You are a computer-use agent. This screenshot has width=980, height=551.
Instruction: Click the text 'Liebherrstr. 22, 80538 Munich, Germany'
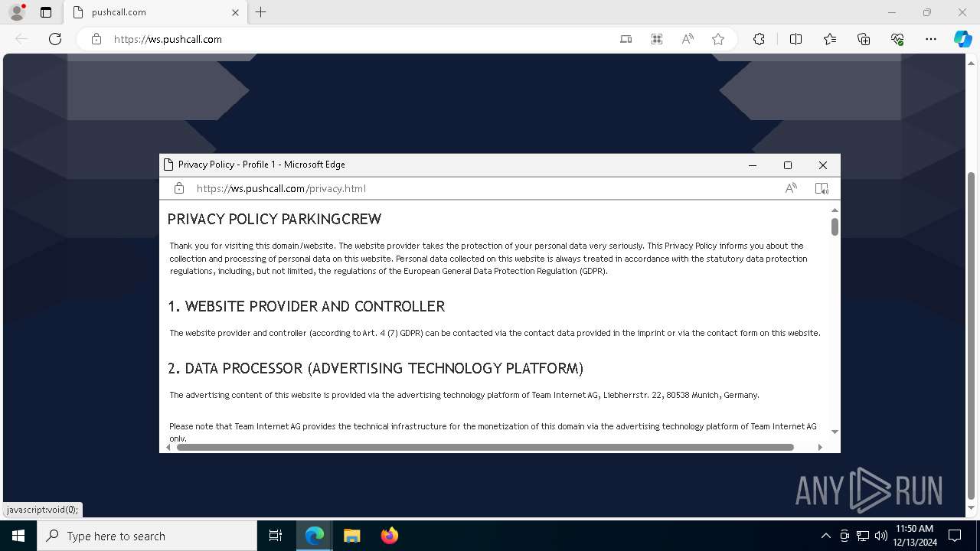(x=681, y=395)
